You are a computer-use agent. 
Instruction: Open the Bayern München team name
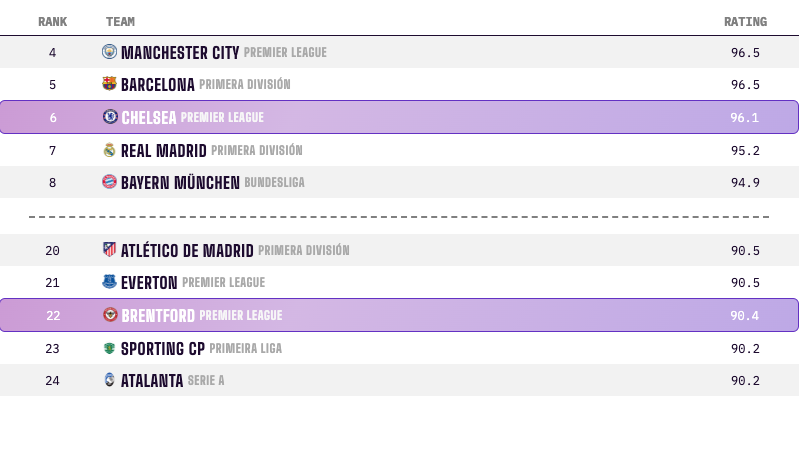180,182
